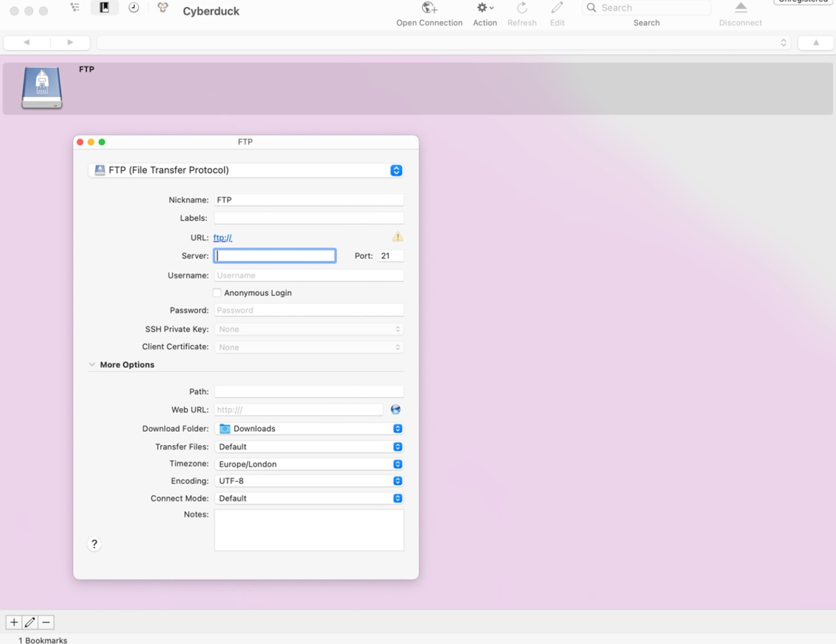Open the SSH Private Key dropdown
The width and height of the screenshot is (836, 644).
309,329
